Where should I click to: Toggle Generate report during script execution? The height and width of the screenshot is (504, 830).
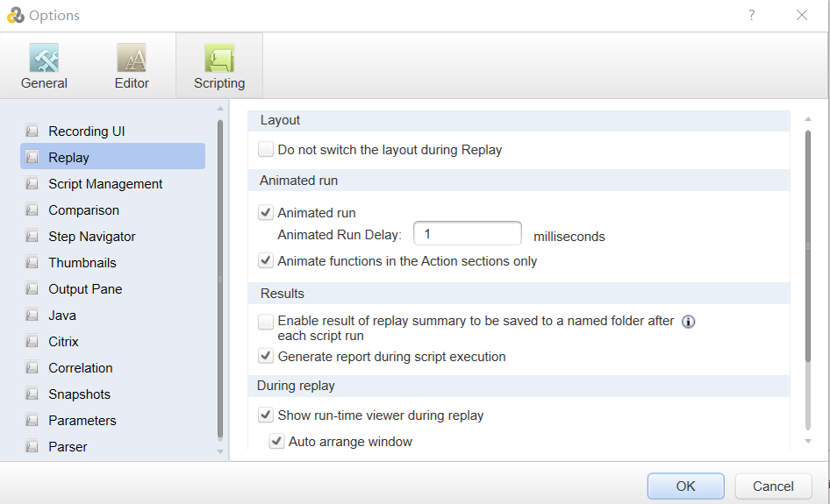[266, 356]
